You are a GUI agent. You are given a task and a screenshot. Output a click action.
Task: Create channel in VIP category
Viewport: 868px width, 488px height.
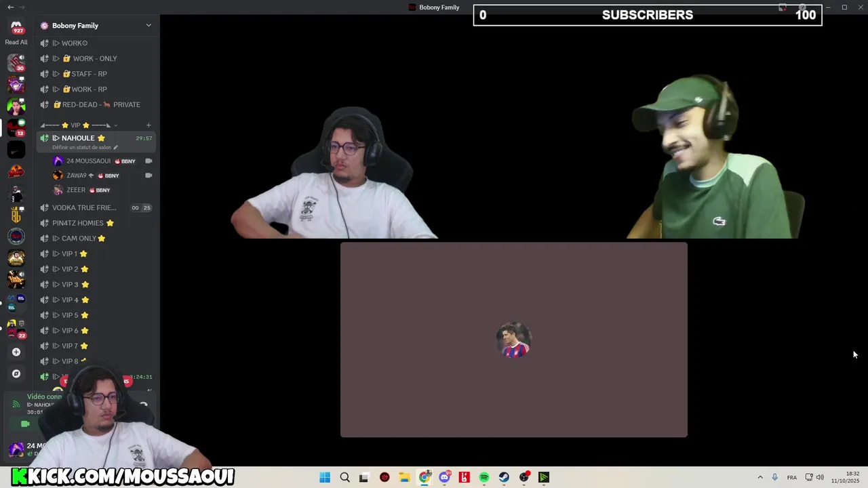[149, 125]
